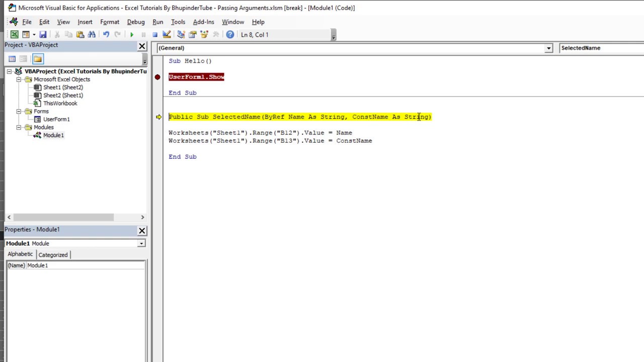Viewport: 644px width, 362px height.
Task: Open Object Browser toolbar icon
Action: tap(204, 35)
